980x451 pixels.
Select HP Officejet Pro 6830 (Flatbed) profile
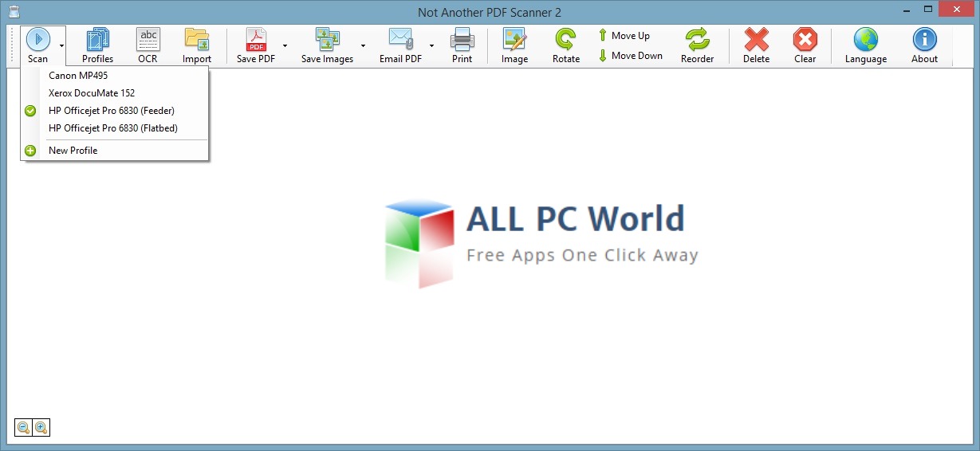(x=115, y=128)
